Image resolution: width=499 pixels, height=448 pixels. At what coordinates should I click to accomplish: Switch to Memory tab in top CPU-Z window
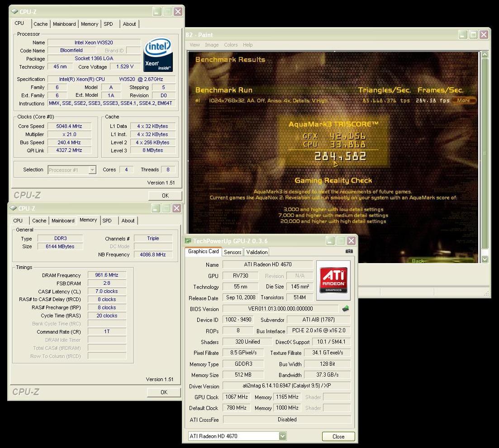coord(90,24)
